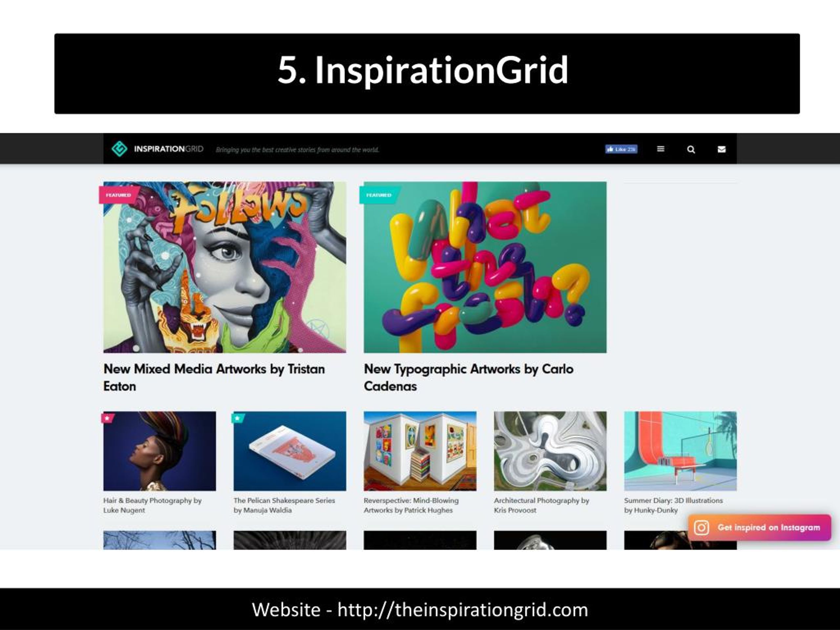Click the http://theinspirationgrid.com website URL

click(x=463, y=610)
